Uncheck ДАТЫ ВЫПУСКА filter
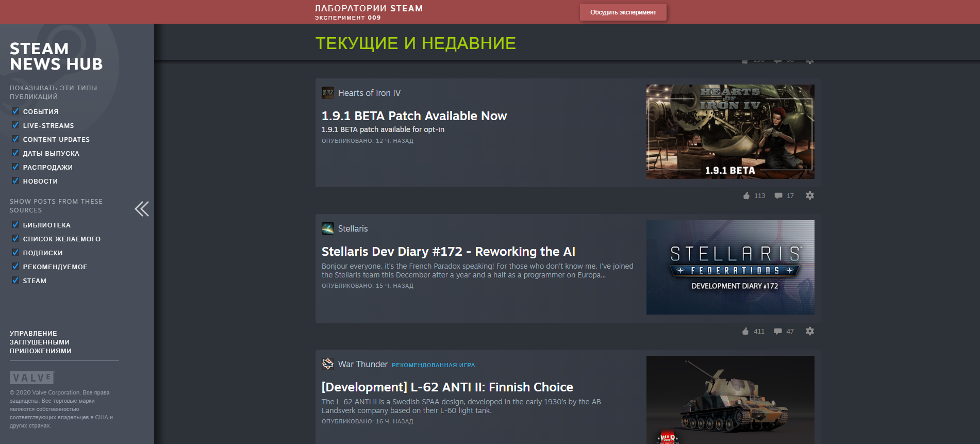This screenshot has height=444, width=980. (x=15, y=153)
